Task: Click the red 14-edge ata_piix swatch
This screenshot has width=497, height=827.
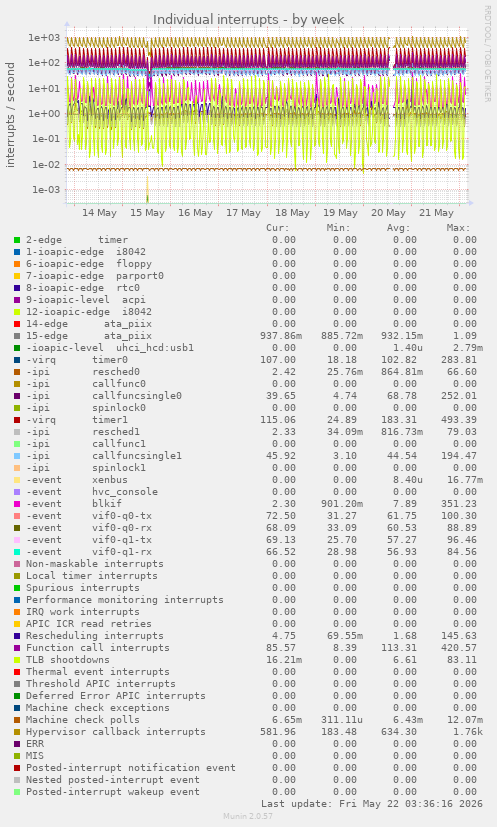Action: pos(17,324)
